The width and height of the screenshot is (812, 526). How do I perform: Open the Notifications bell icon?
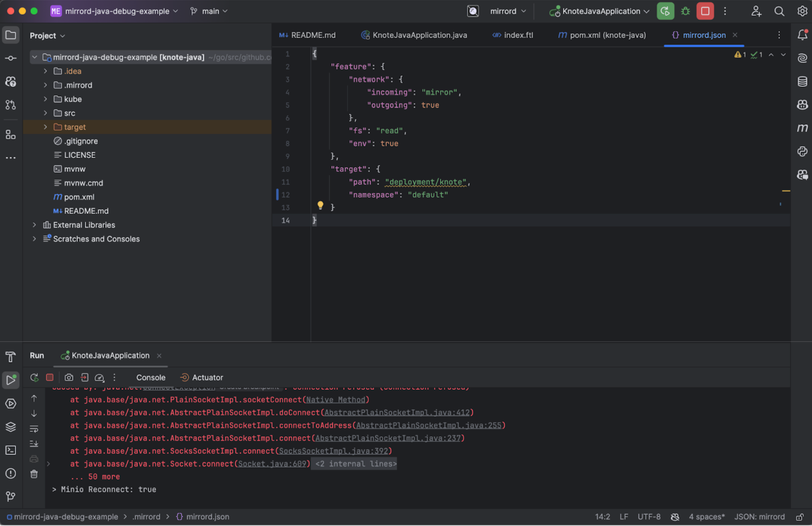pos(802,35)
